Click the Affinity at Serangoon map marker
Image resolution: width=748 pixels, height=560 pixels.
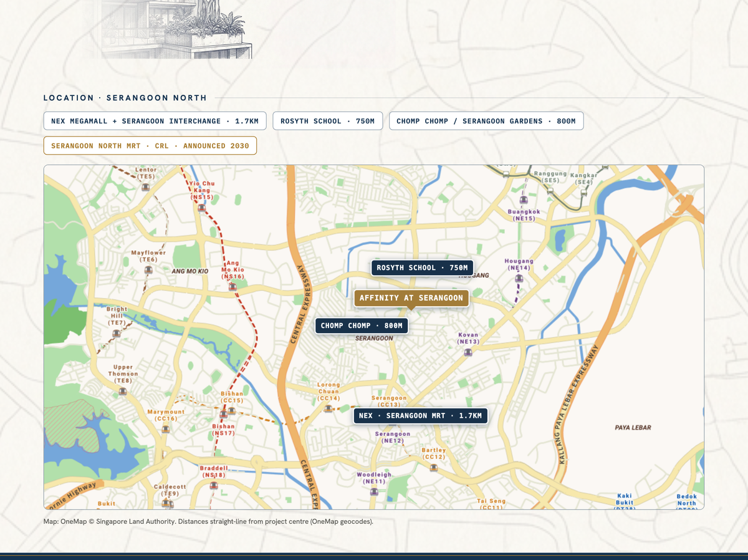point(411,298)
